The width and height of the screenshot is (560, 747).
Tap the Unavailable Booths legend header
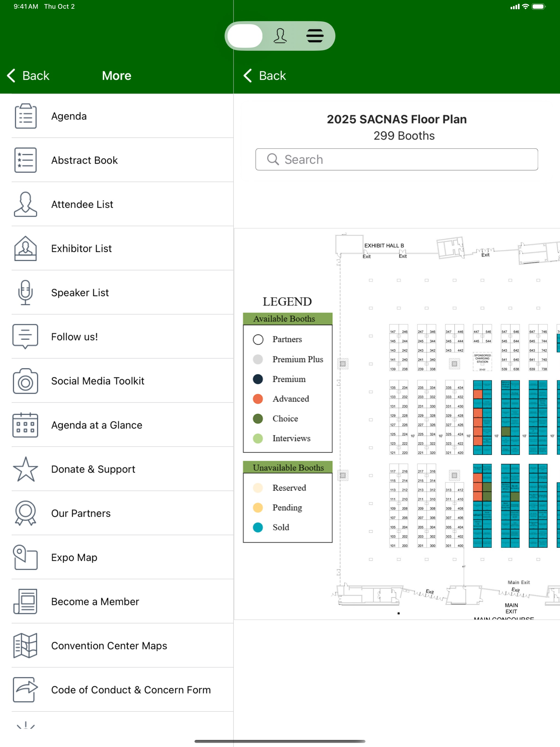(287, 467)
